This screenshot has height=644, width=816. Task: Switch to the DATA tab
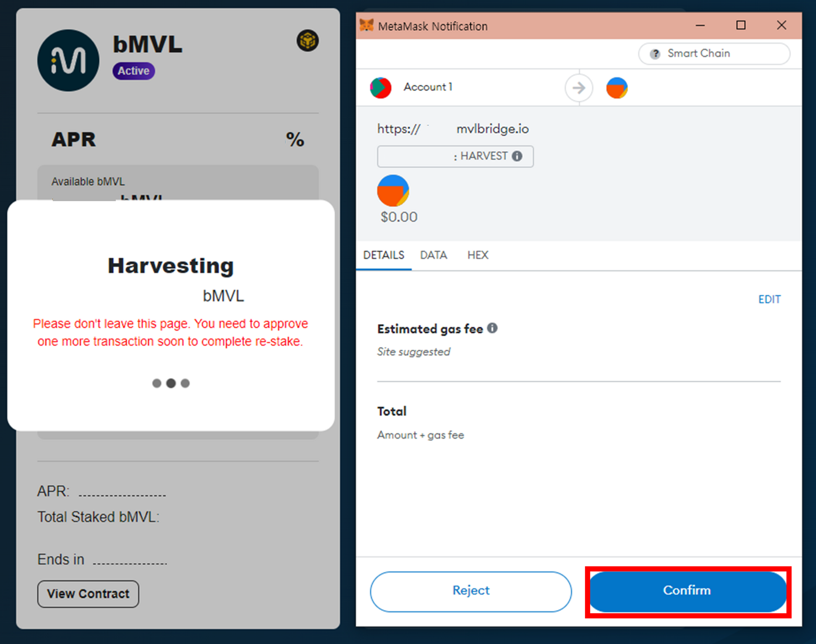point(433,255)
